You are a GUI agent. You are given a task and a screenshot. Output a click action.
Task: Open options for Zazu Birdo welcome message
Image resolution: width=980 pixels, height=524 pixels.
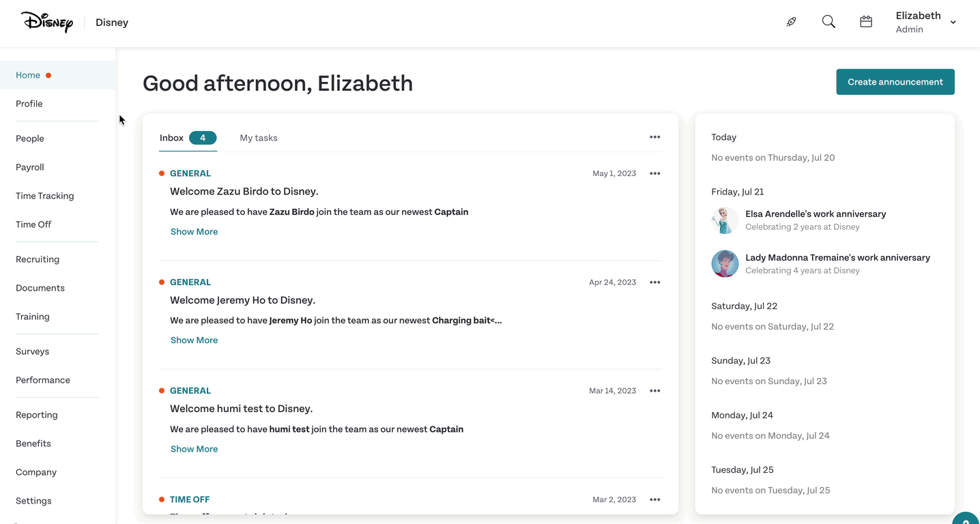pyautogui.click(x=655, y=173)
